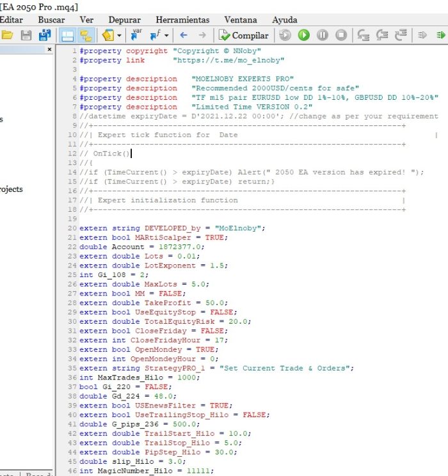
Task: Toggle the Toolbox panel layout button
Action: 67,36
